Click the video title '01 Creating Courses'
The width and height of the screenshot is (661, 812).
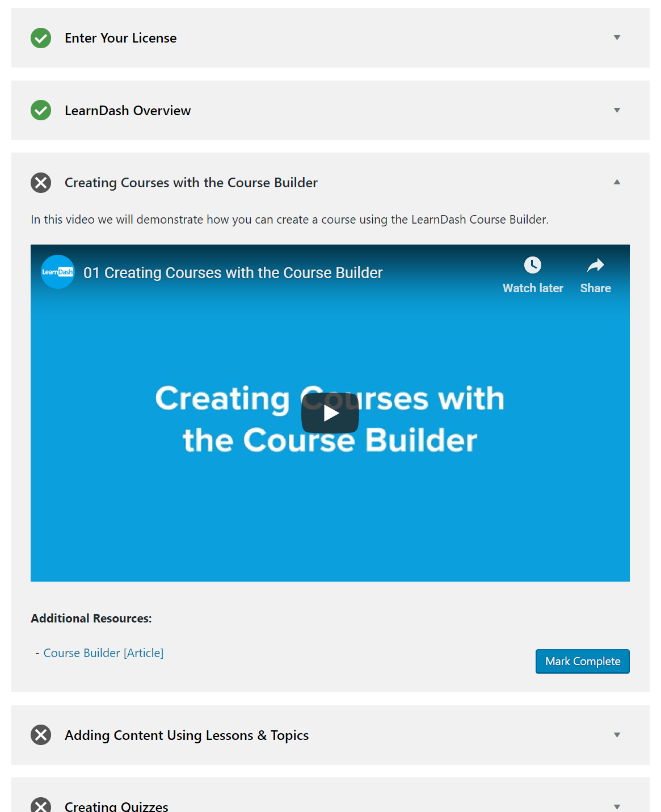[x=233, y=273]
